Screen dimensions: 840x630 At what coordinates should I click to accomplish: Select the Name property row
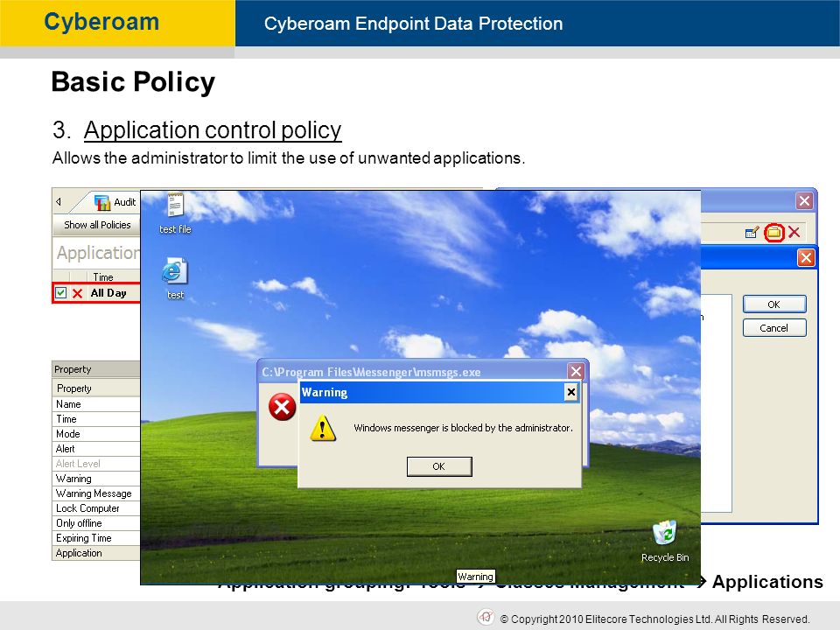96,404
